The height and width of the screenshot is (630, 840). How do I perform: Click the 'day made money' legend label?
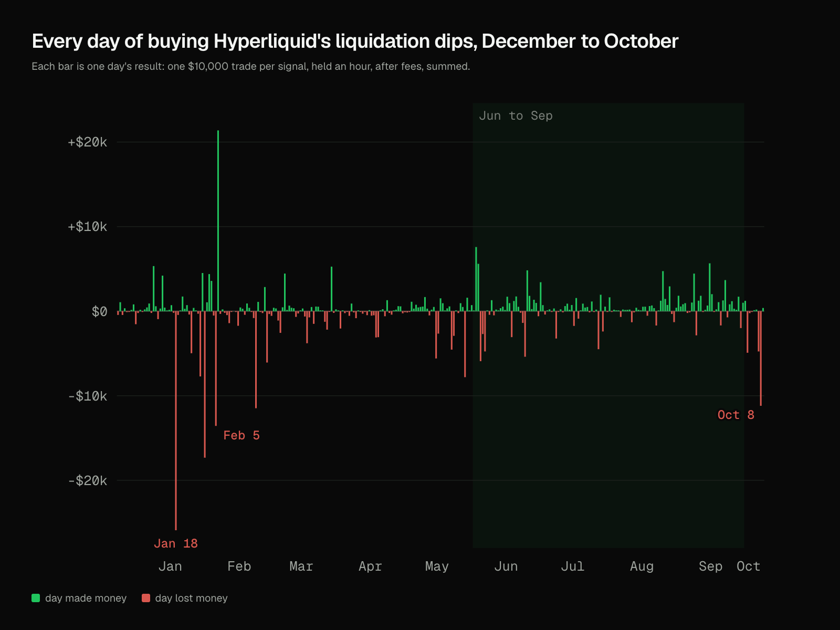point(86,598)
